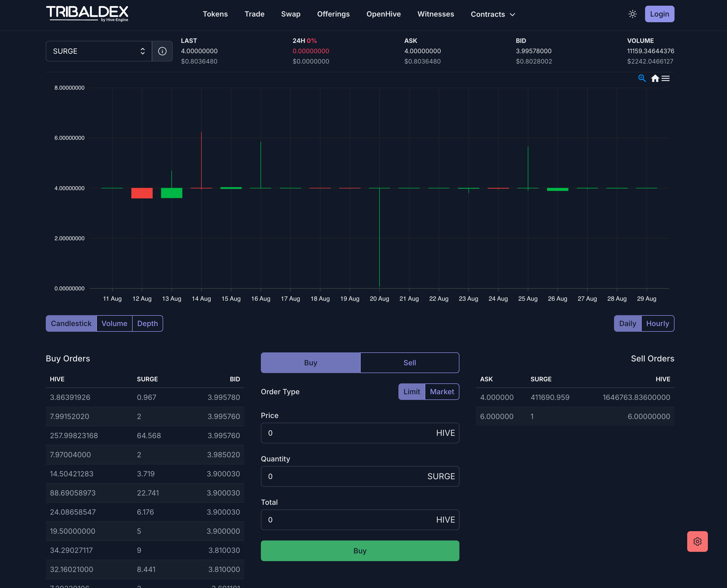Select Sell order side
The height and width of the screenshot is (588, 727).
[x=410, y=363]
